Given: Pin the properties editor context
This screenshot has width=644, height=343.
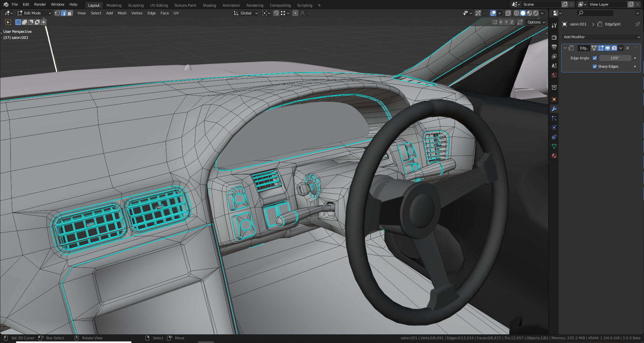Looking at the screenshot, I should point(637,24).
